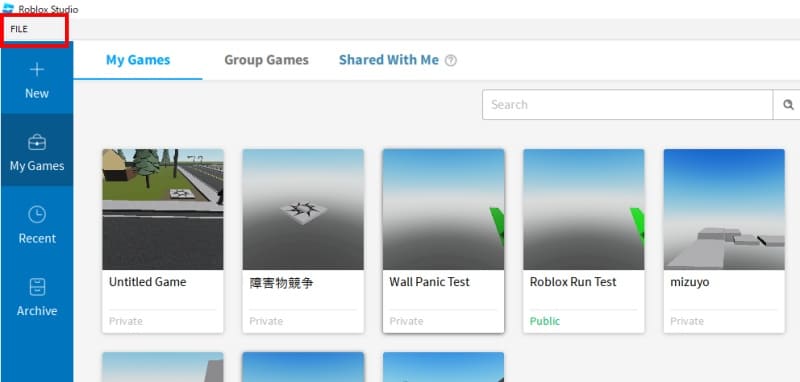This screenshot has width=800, height=382.
Task: Click the search magnifier button
Action: 788,105
